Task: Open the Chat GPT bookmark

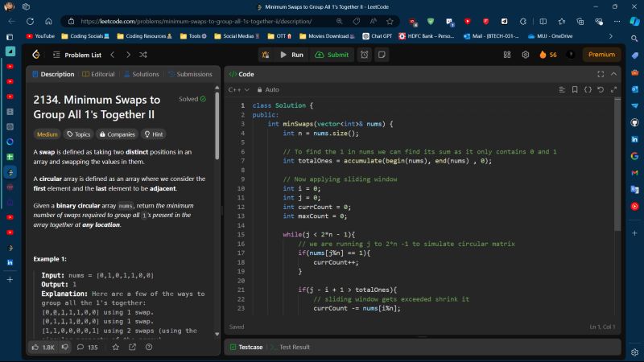Action: point(377,36)
